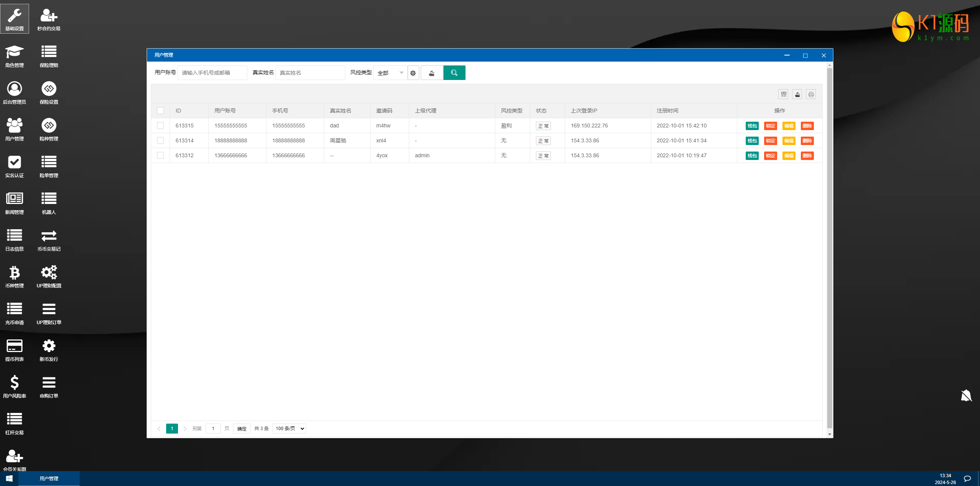Click the next page chevron arrow
The image size is (980, 486).
point(185,429)
